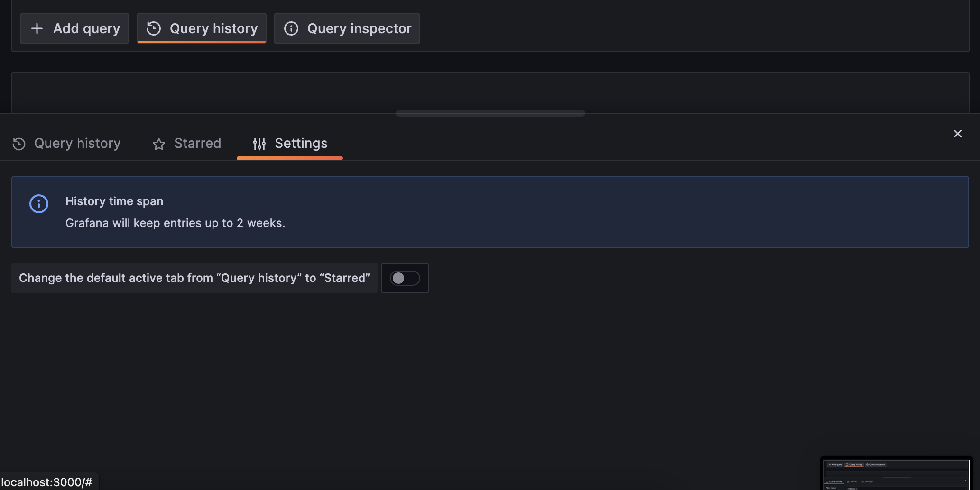
Task: Click the History time span notice panel
Action: point(490,212)
